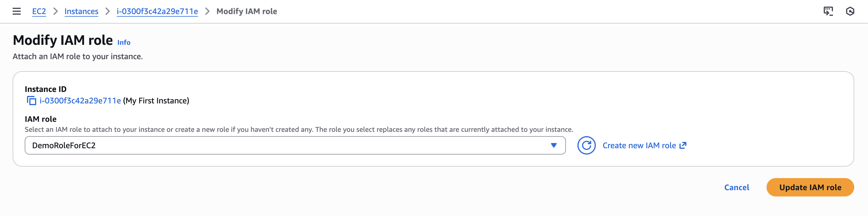Launch CloudShell from the top-right icon
Screen dimensions: 868x216
828,11
